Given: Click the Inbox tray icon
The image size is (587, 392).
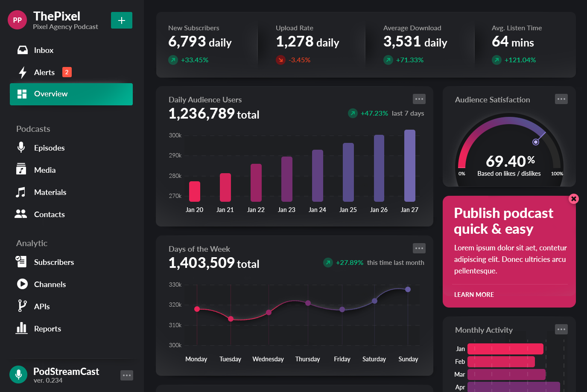Looking at the screenshot, I should click(22, 50).
